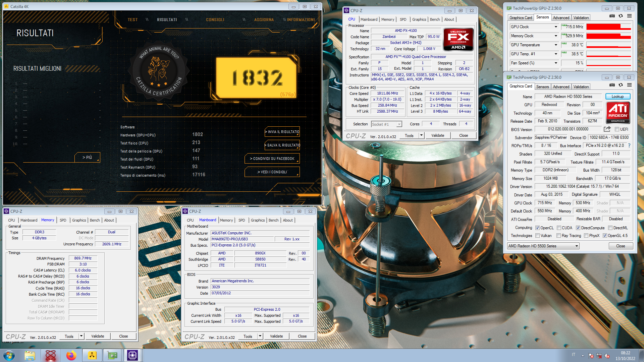Toggle the PhysX checkbox
Viewport: 644px width, 362px height.
[586, 236]
